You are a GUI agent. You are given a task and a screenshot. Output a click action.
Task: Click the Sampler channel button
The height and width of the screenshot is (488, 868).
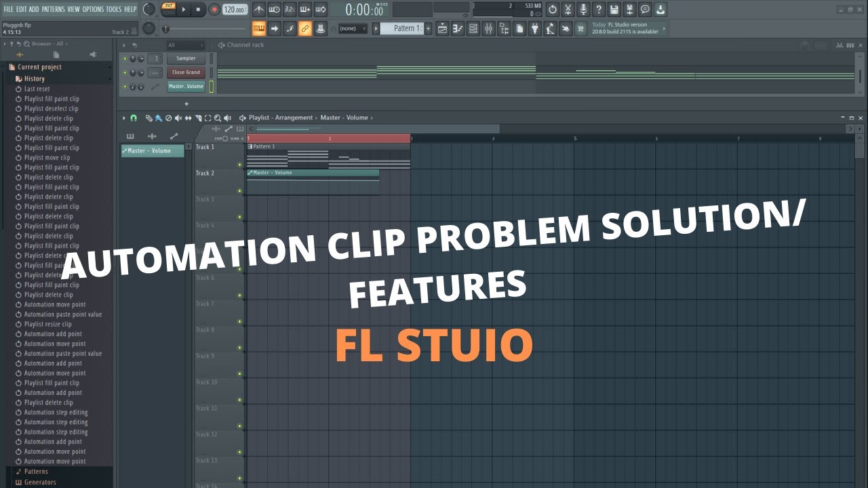coord(186,59)
